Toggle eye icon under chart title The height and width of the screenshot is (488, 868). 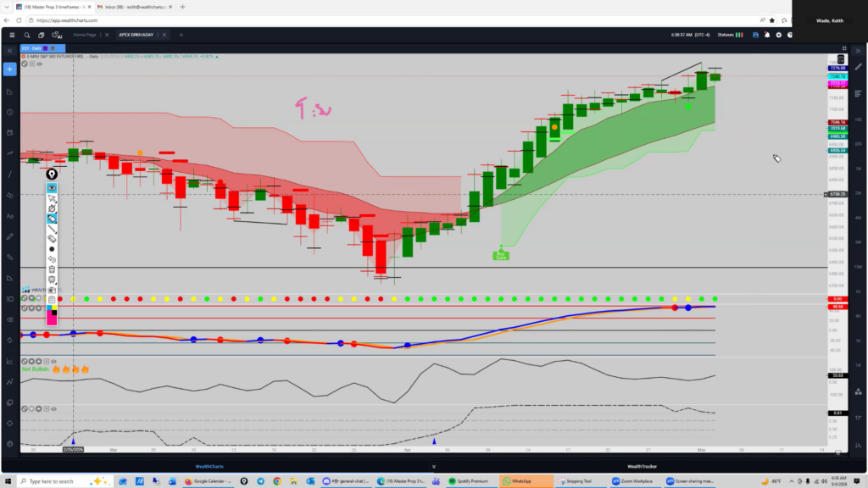tap(39, 64)
